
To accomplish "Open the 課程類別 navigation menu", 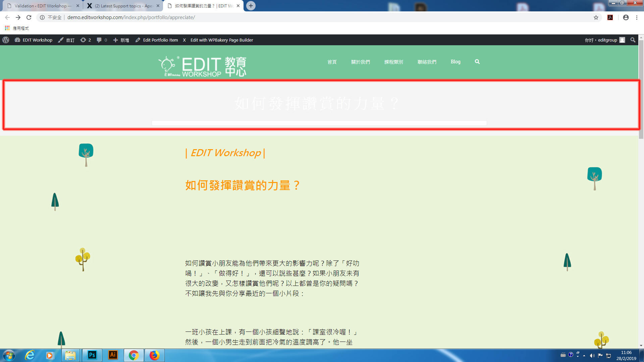I will pos(393,62).
